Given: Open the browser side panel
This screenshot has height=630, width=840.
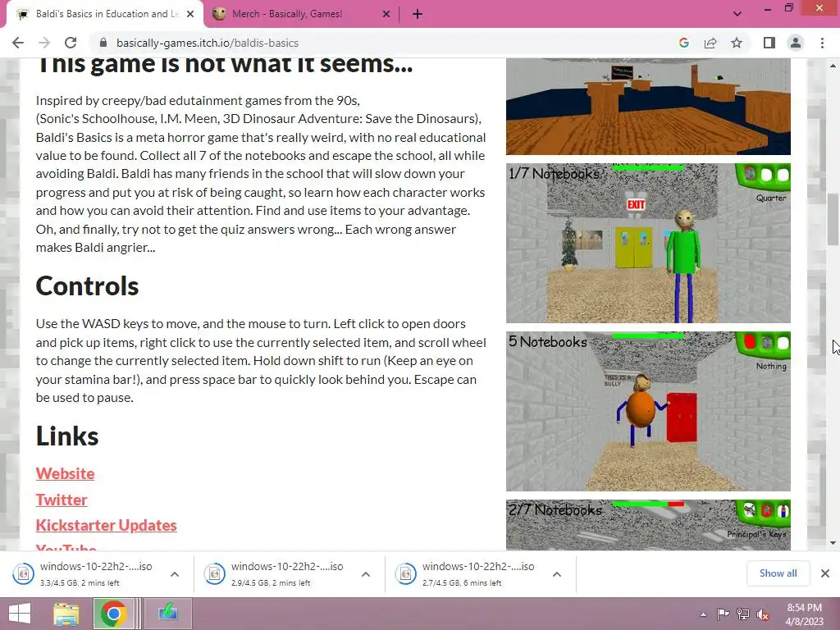Looking at the screenshot, I should pyautogui.click(x=769, y=43).
